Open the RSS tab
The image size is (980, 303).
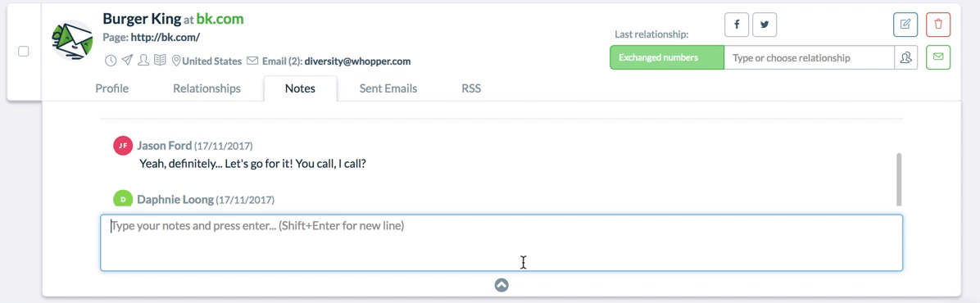point(471,88)
